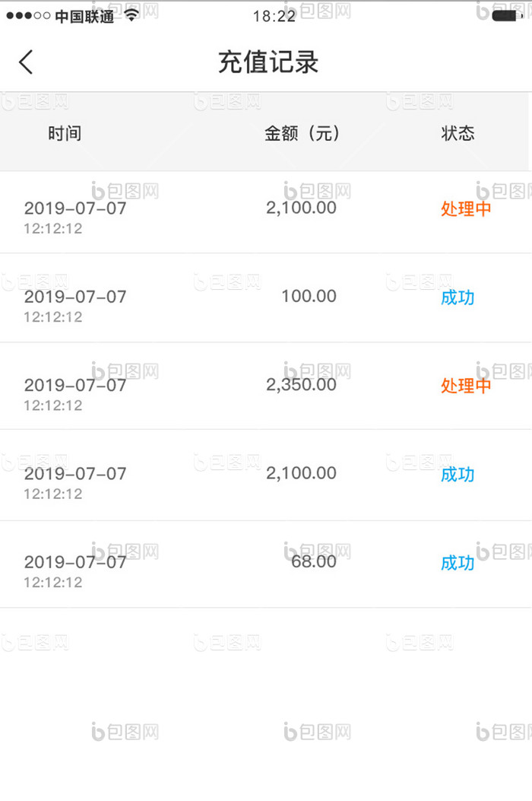Tap the 状态 column header
532x801 pixels.
click(x=458, y=134)
